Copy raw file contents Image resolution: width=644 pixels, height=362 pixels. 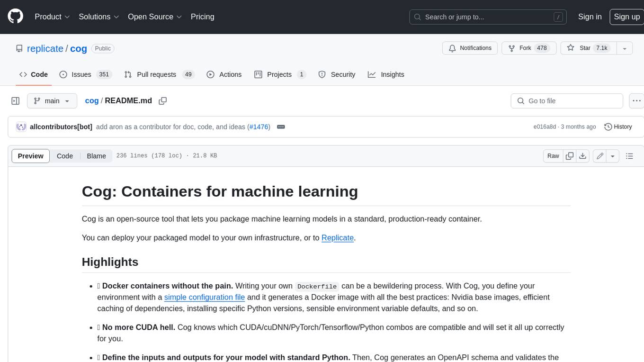point(570,156)
